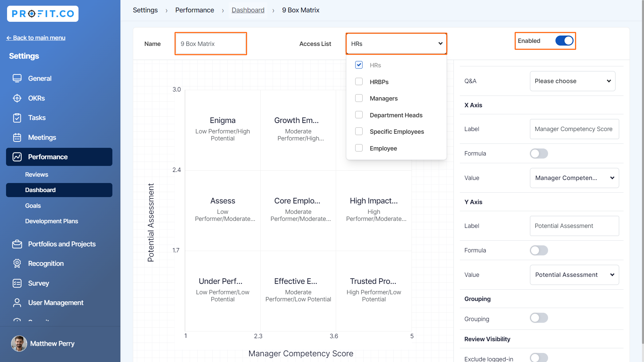The image size is (644, 362).
Task: Select the Recognition badge icon
Action: [17, 263]
